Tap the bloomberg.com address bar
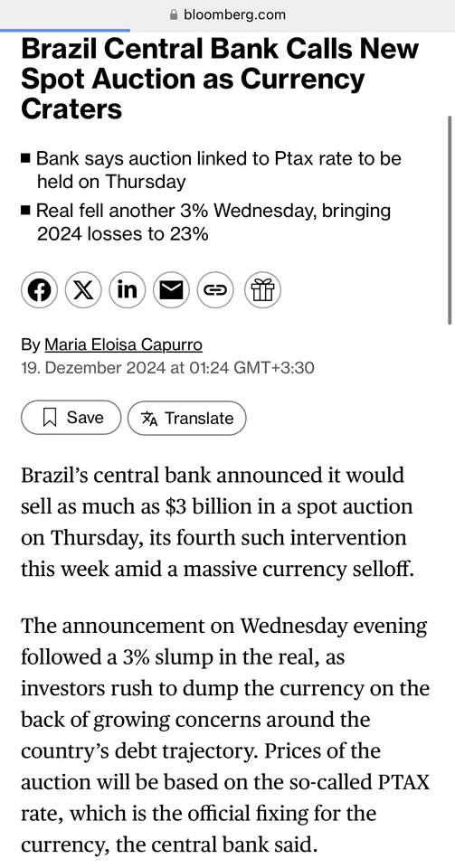Image resolution: width=455 pixels, height=868 pixels. coord(228,15)
